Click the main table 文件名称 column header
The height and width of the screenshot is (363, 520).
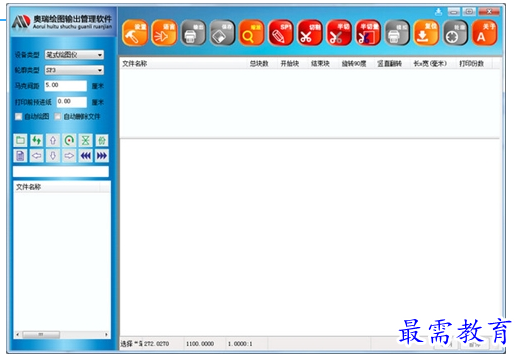coord(183,63)
